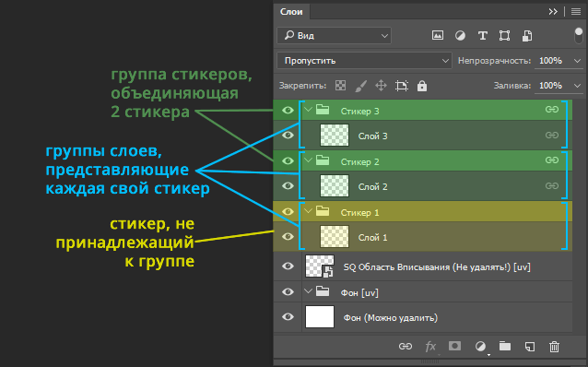Viewport: 588px width, 367px height.
Task: Open the Непрозрачность opacity slider arrow
Action: [x=577, y=61]
